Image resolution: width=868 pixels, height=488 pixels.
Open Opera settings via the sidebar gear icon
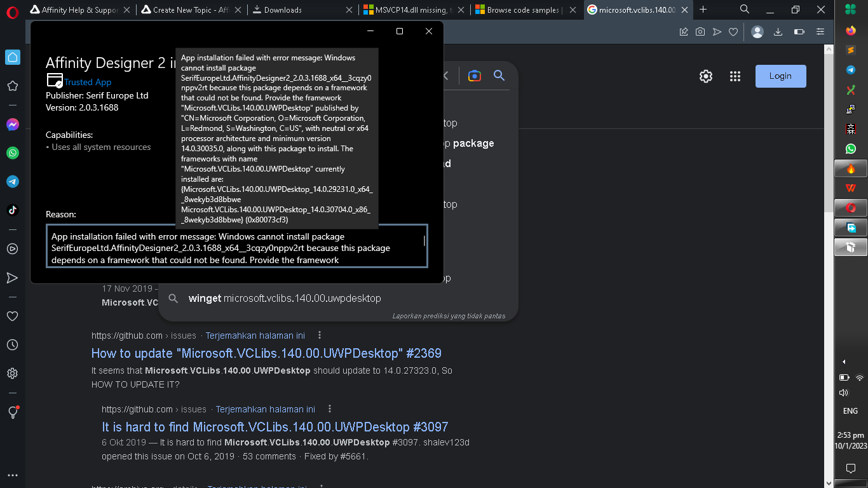click(13, 373)
